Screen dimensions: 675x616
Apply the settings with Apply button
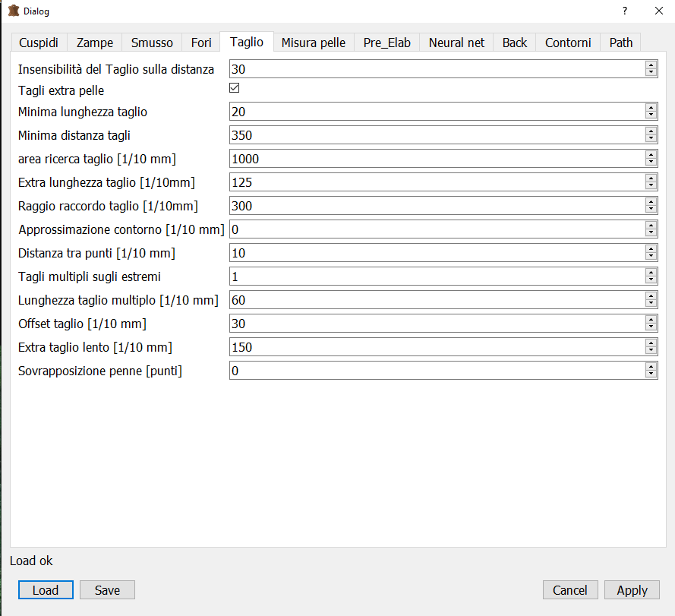click(632, 590)
